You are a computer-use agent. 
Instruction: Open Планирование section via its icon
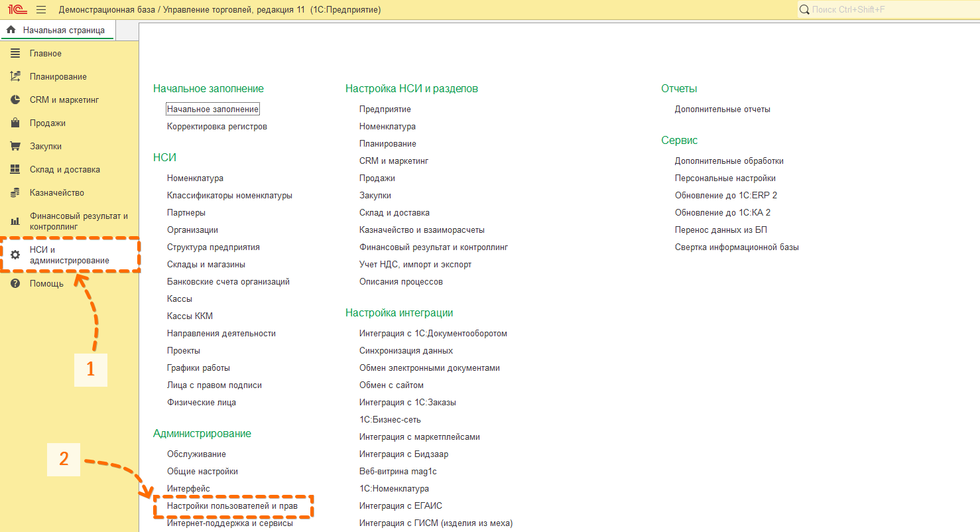pos(15,77)
